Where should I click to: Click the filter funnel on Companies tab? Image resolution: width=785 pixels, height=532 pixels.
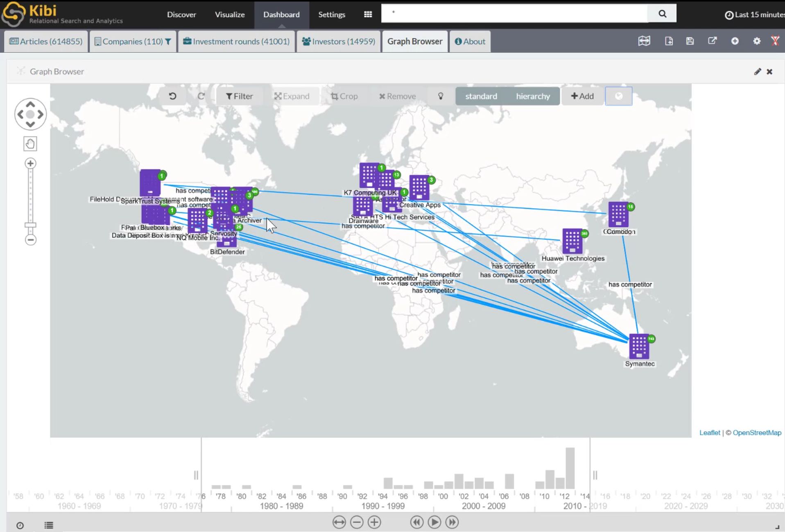click(x=168, y=41)
